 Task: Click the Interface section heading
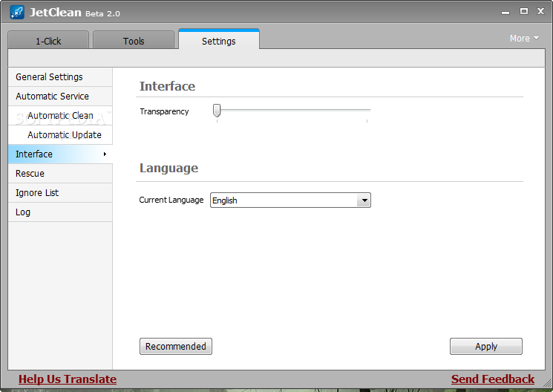pyautogui.click(x=167, y=86)
